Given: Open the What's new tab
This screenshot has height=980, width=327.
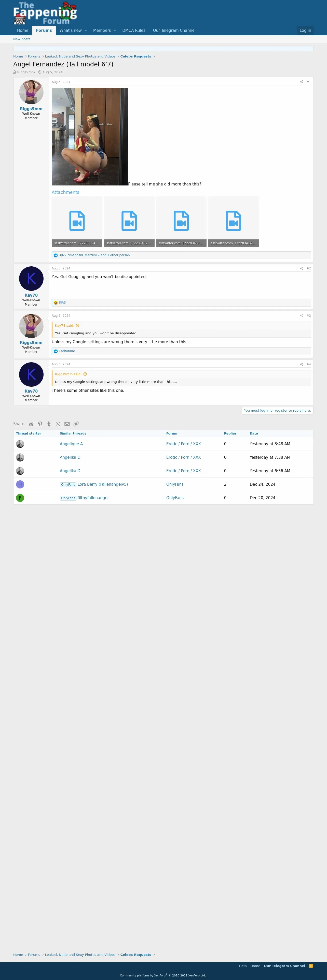Looking at the screenshot, I should coord(71,31).
